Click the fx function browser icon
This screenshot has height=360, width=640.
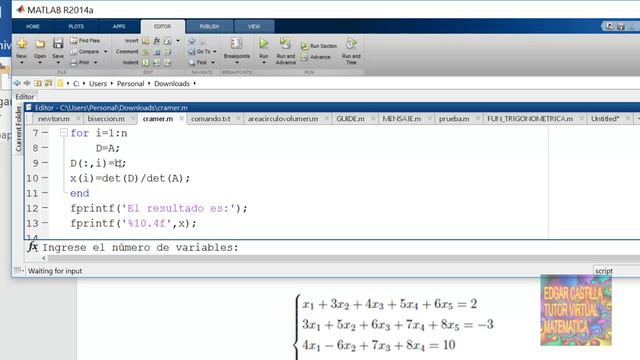(x=33, y=247)
